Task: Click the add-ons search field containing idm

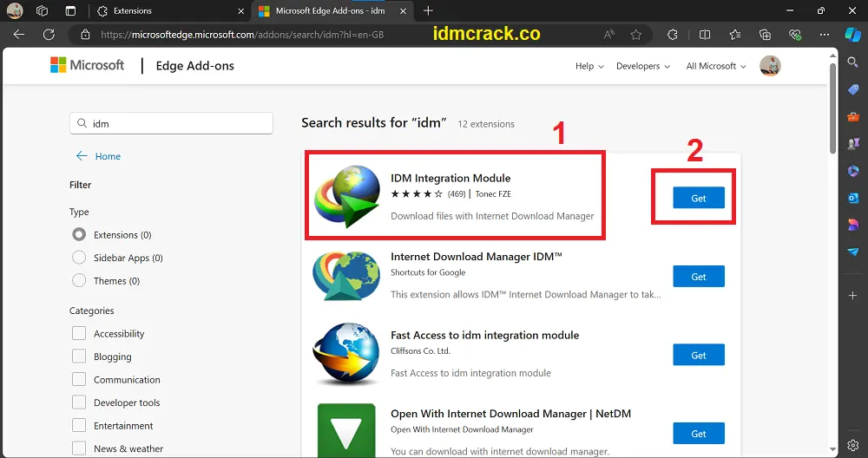Action: (x=171, y=123)
